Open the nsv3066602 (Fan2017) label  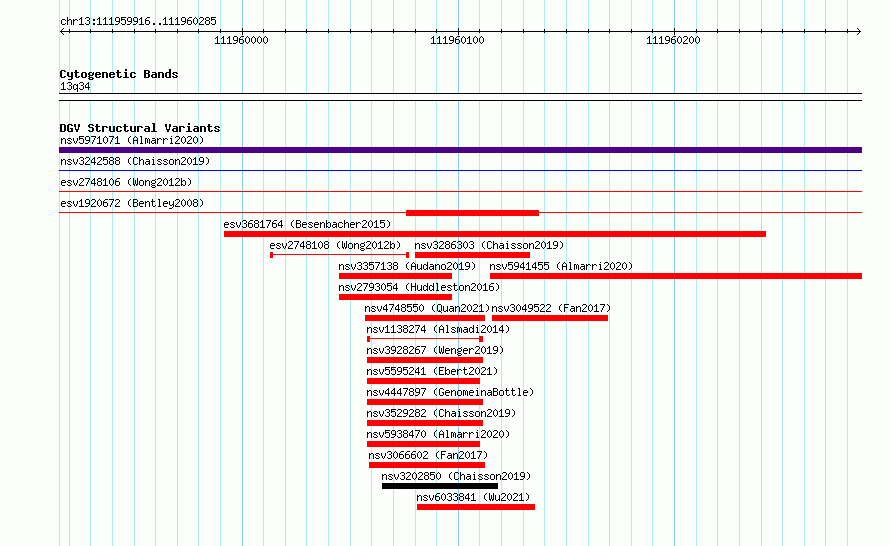pyautogui.click(x=428, y=455)
